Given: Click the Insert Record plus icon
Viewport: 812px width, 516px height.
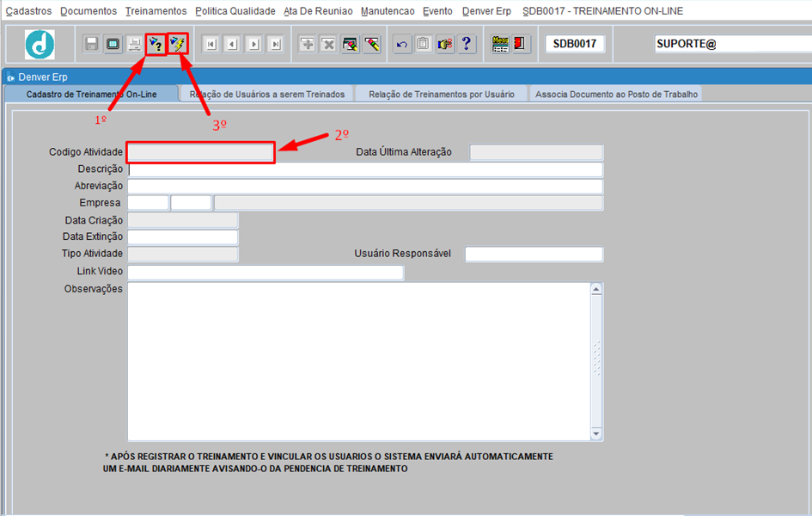Looking at the screenshot, I should (307, 44).
